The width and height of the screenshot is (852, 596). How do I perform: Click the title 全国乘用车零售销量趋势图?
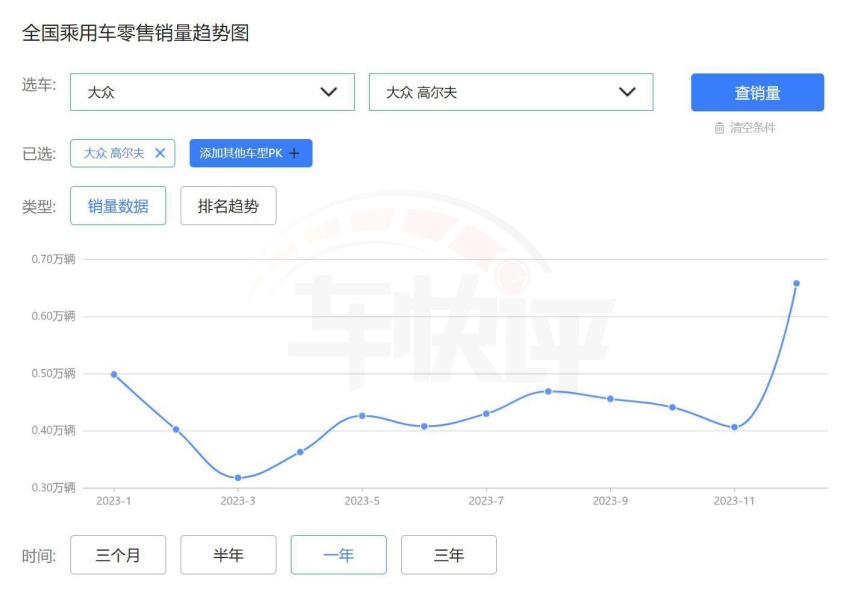tap(135, 33)
